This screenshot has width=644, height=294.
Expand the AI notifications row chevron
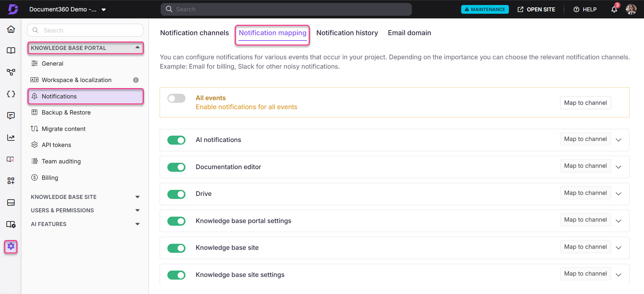619,140
